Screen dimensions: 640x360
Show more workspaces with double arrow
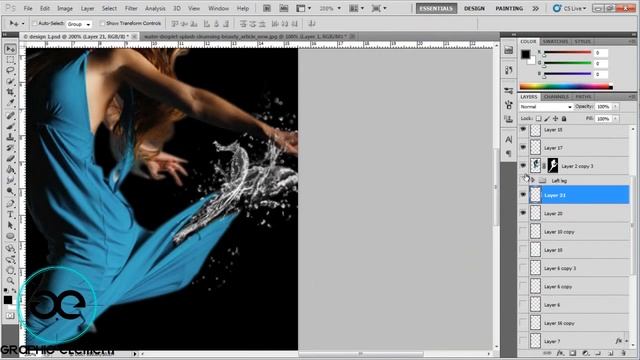point(536,8)
